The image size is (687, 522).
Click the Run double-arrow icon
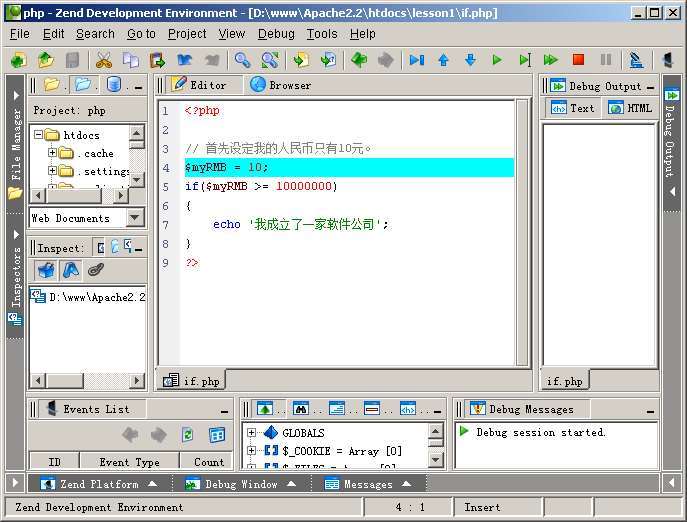[551, 60]
